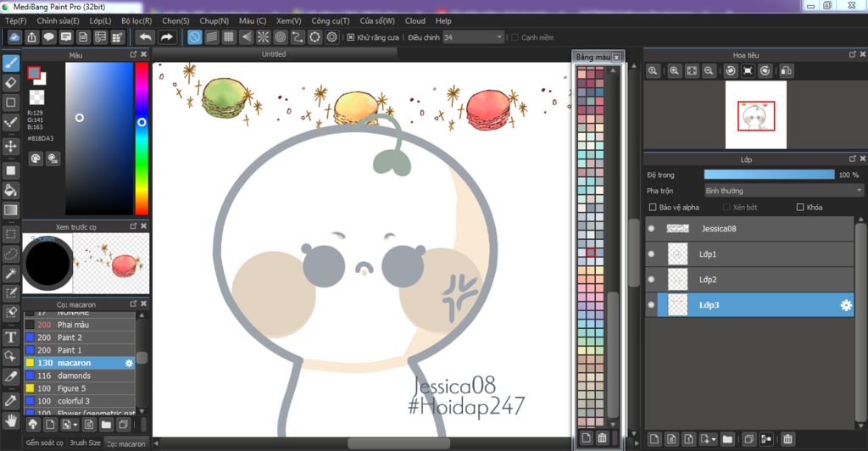Choose the Magic Wand tool

point(10,273)
